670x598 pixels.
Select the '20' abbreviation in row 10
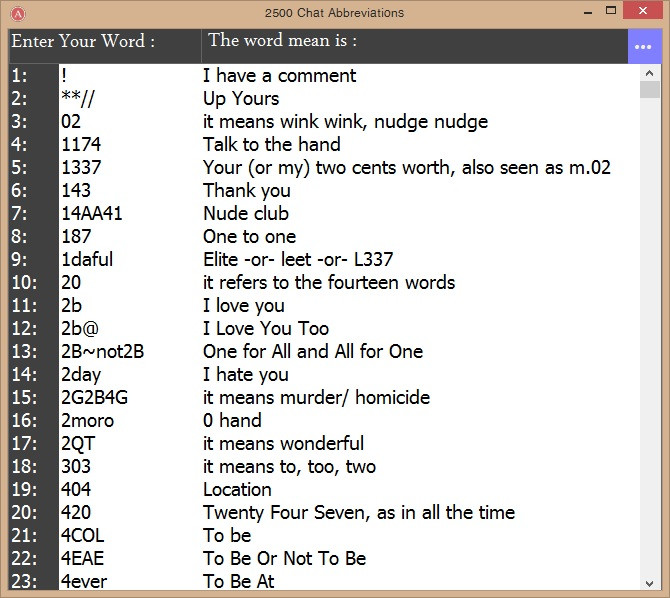71,283
